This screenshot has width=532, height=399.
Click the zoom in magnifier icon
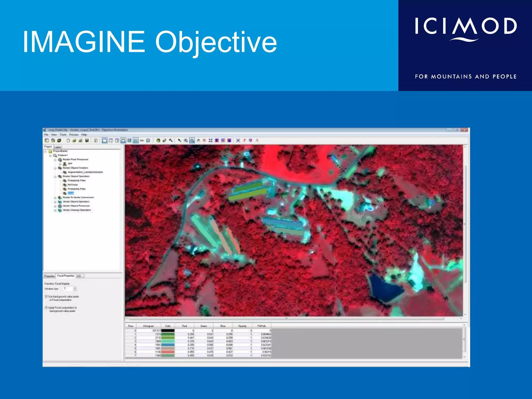[x=186, y=141]
